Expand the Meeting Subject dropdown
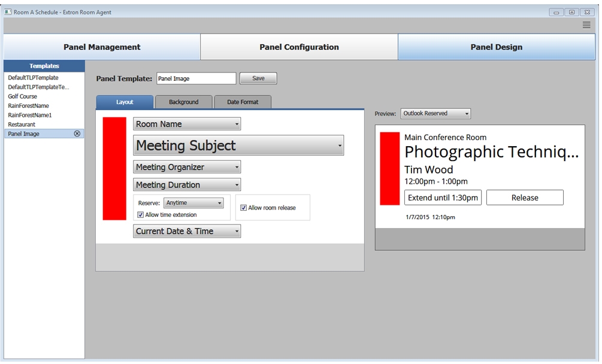This screenshot has width=602, height=364. click(x=238, y=145)
